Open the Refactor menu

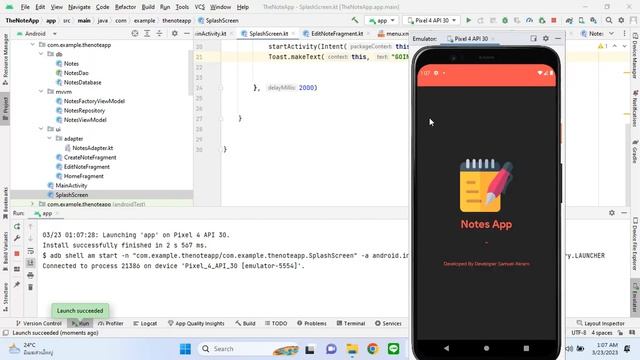(125, 7)
